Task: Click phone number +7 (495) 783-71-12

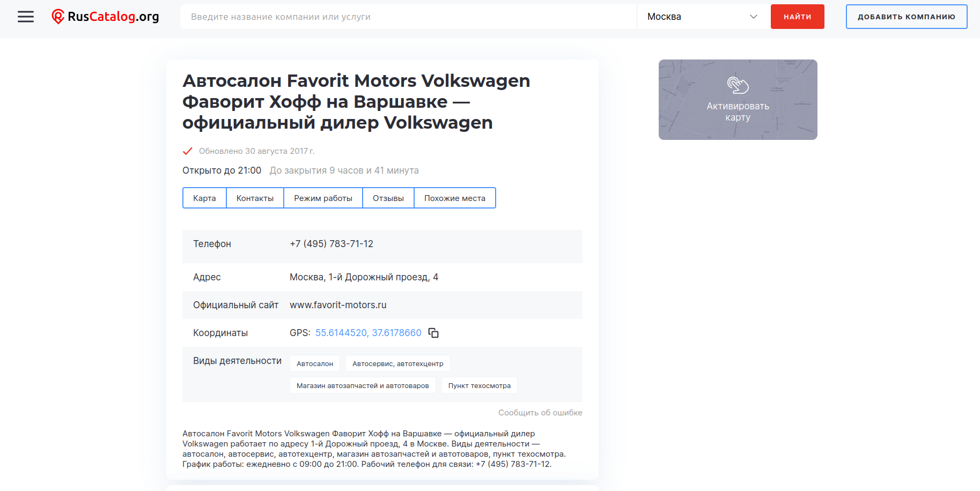Action: [x=331, y=244]
